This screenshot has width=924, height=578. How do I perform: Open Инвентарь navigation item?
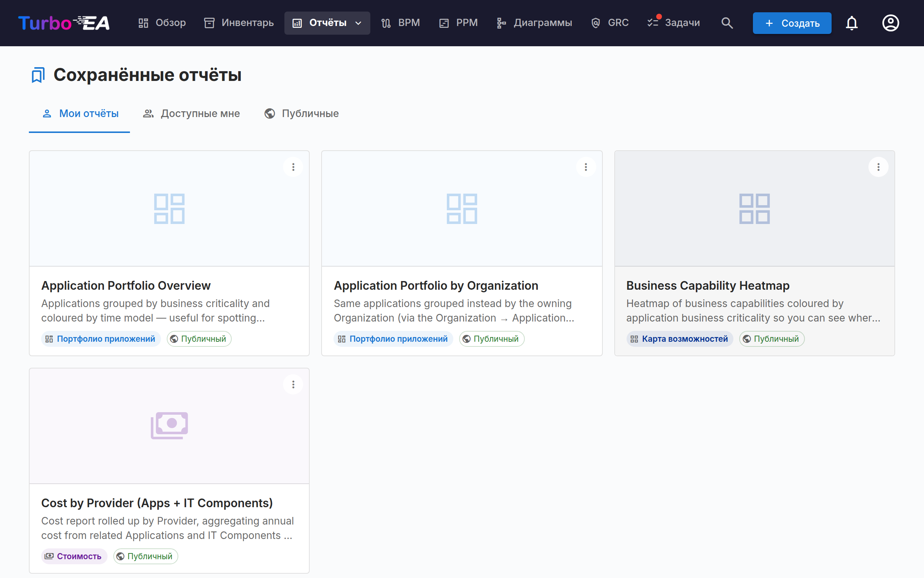click(x=239, y=23)
